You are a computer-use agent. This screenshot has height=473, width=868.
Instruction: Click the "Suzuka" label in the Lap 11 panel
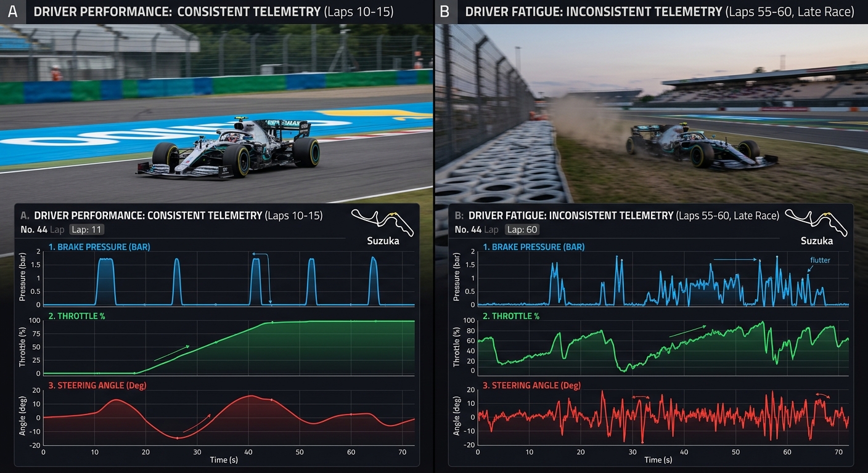pos(383,241)
